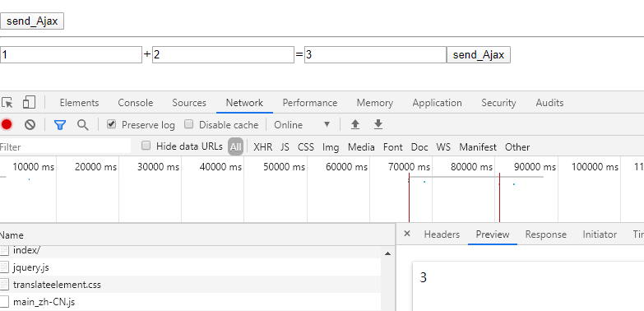Click the main_zh-CN.js file icon
This screenshot has height=311, width=644.
point(4,302)
